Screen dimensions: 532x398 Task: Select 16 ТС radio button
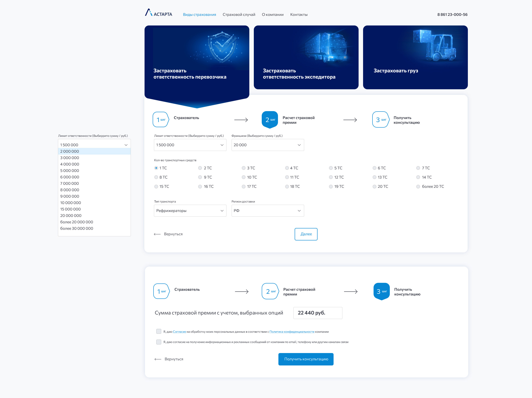pos(200,186)
